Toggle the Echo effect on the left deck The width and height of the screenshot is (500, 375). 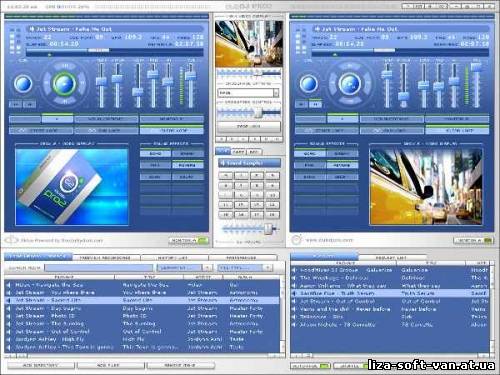tap(155, 154)
